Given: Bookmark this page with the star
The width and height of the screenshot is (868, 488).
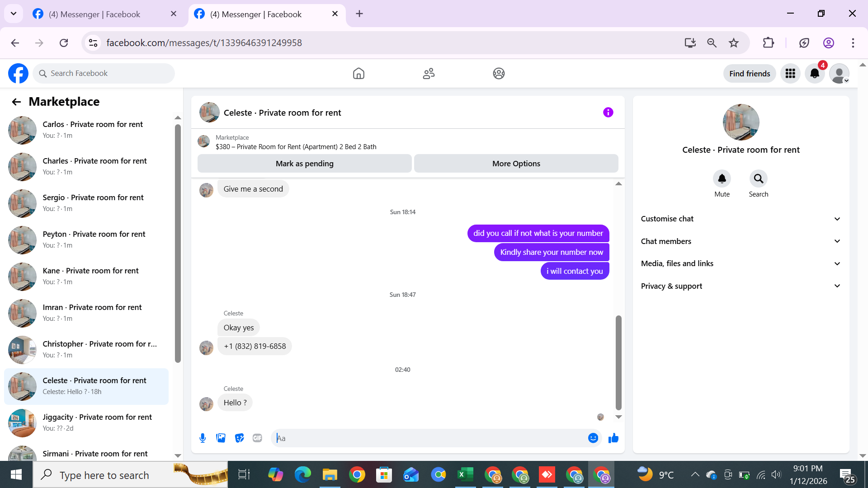Looking at the screenshot, I should (x=733, y=43).
